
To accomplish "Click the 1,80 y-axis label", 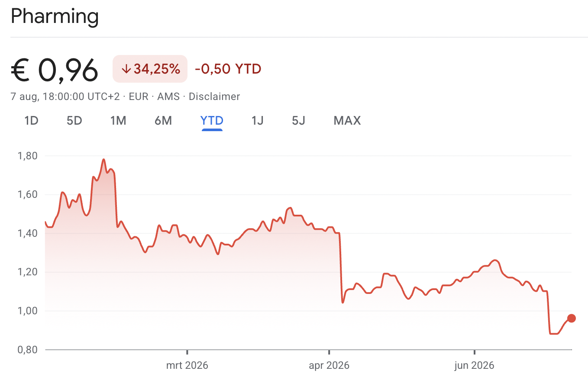I will pos(29,155).
